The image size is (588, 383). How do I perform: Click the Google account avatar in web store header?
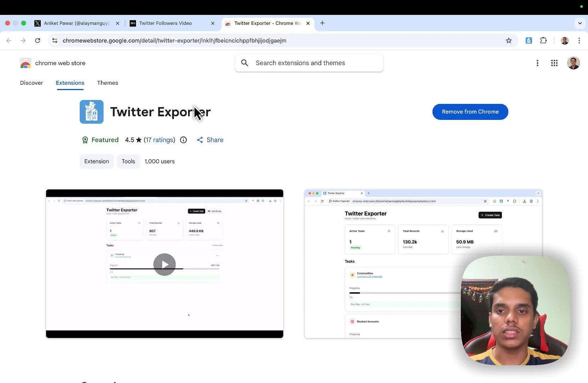[574, 63]
